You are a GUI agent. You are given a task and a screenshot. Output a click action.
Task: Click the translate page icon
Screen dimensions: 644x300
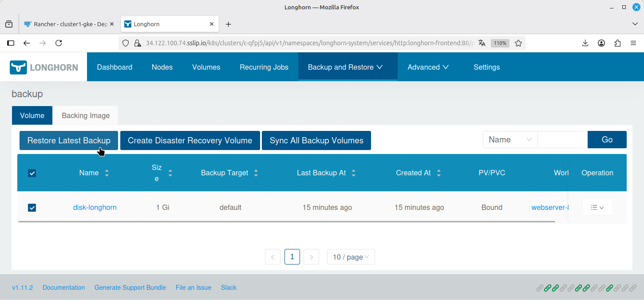[482, 43]
